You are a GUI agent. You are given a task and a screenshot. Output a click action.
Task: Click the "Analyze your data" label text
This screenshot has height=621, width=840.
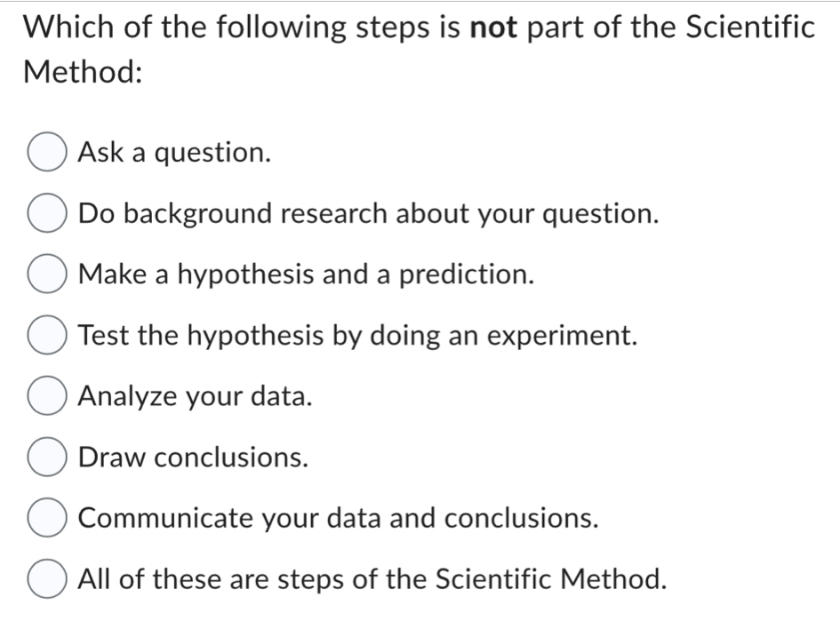(194, 396)
